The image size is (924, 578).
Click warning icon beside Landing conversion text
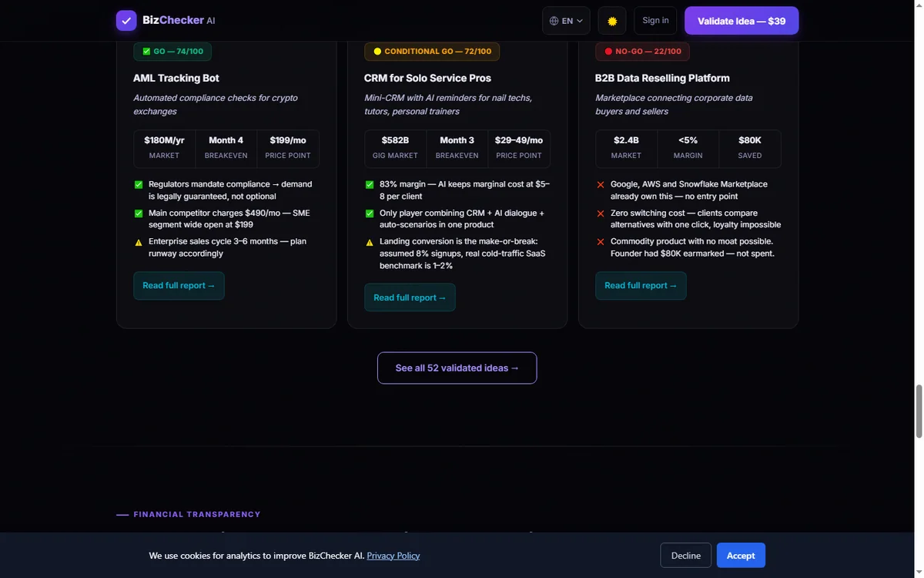370,242
